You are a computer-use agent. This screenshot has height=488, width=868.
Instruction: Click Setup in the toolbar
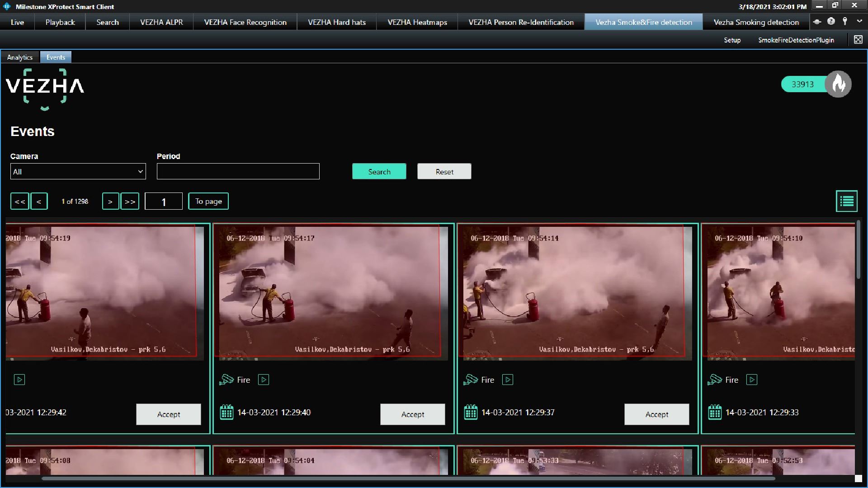pos(732,40)
